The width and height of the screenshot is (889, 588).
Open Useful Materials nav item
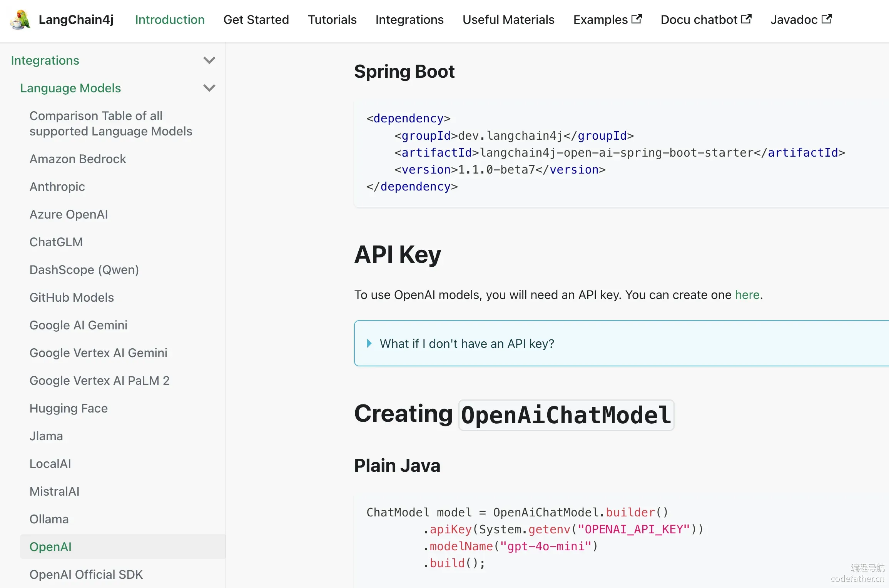[508, 19]
